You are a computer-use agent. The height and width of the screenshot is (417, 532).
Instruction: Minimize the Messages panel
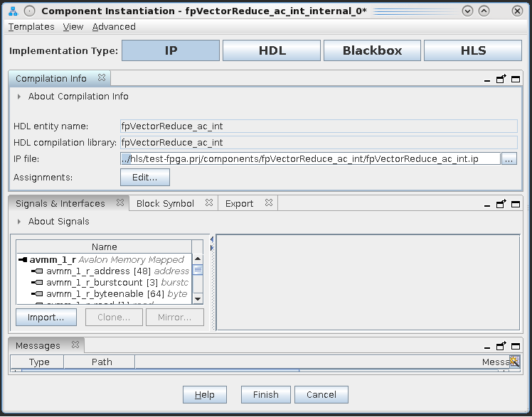point(487,347)
